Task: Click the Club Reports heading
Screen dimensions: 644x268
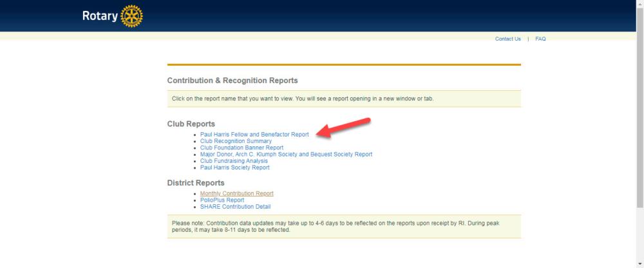Action: (x=191, y=124)
